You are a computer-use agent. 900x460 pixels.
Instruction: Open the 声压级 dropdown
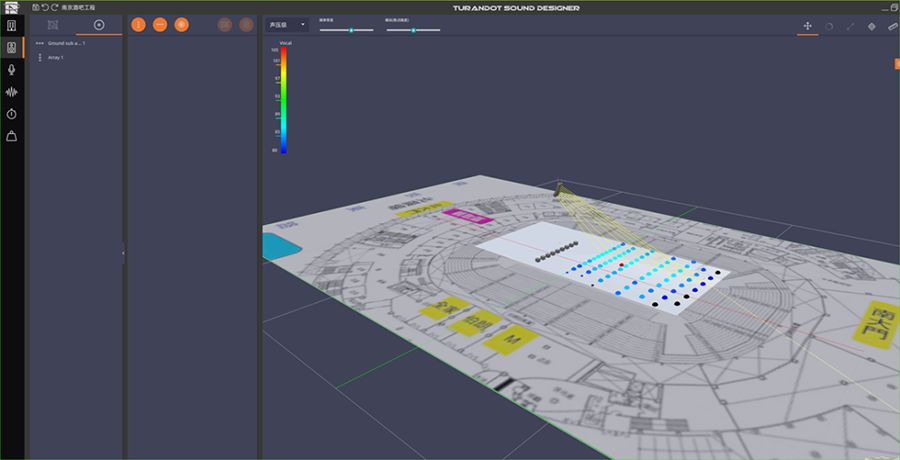pos(288,24)
